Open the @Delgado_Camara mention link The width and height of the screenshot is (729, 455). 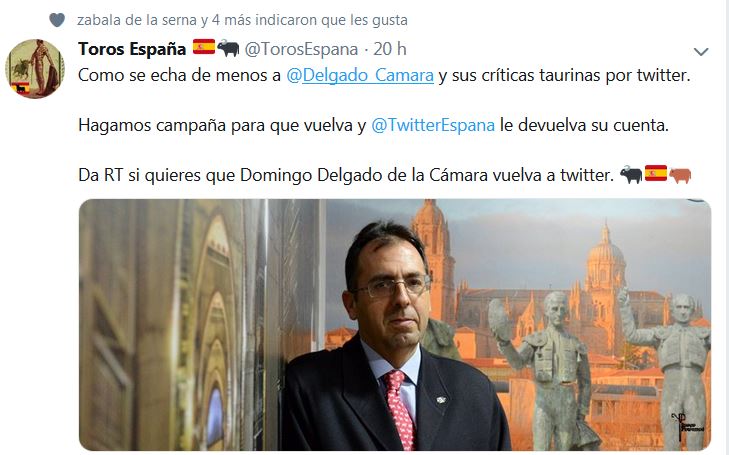click(360, 75)
